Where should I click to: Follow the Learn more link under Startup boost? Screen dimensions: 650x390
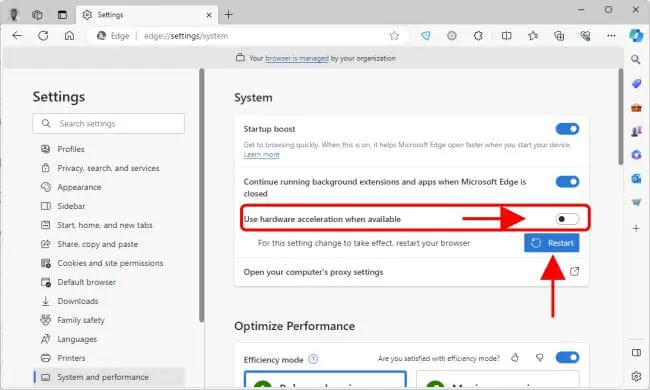click(x=262, y=155)
